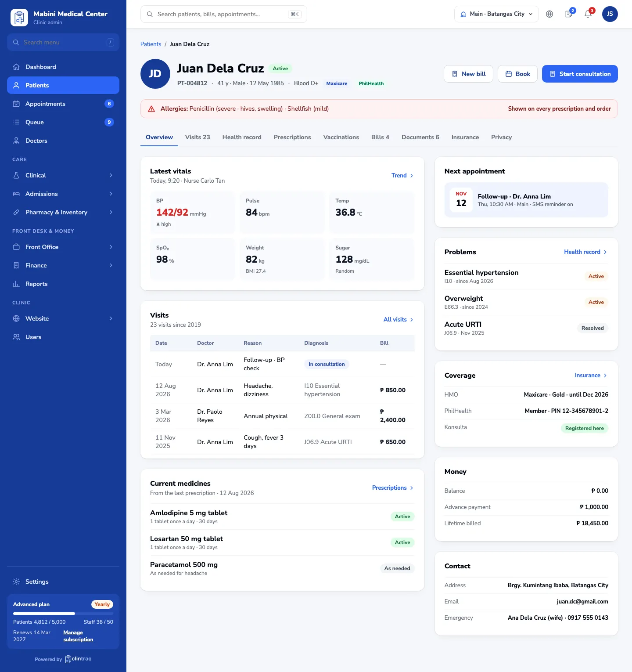
Task: Click the magnifier icon in search bar
Action: pos(150,14)
